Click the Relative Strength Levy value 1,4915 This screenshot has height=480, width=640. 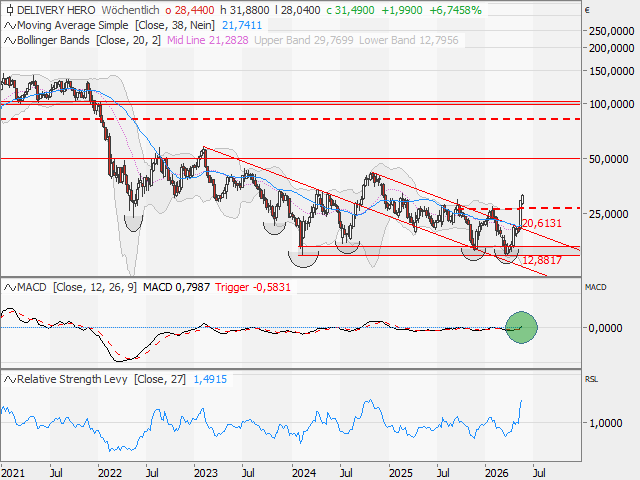click(x=210, y=380)
